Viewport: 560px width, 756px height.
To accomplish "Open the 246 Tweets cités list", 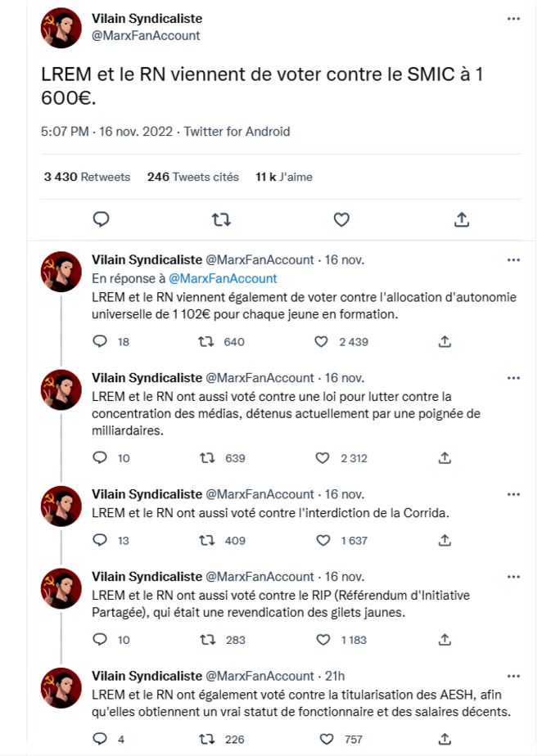I will pyautogui.click(x=193, y=177).
